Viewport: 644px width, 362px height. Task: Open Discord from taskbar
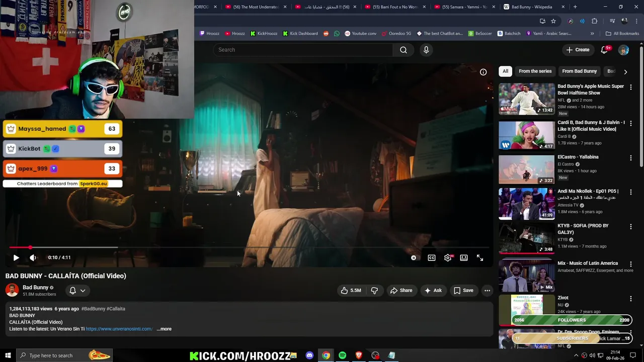[x=309, y=355]
